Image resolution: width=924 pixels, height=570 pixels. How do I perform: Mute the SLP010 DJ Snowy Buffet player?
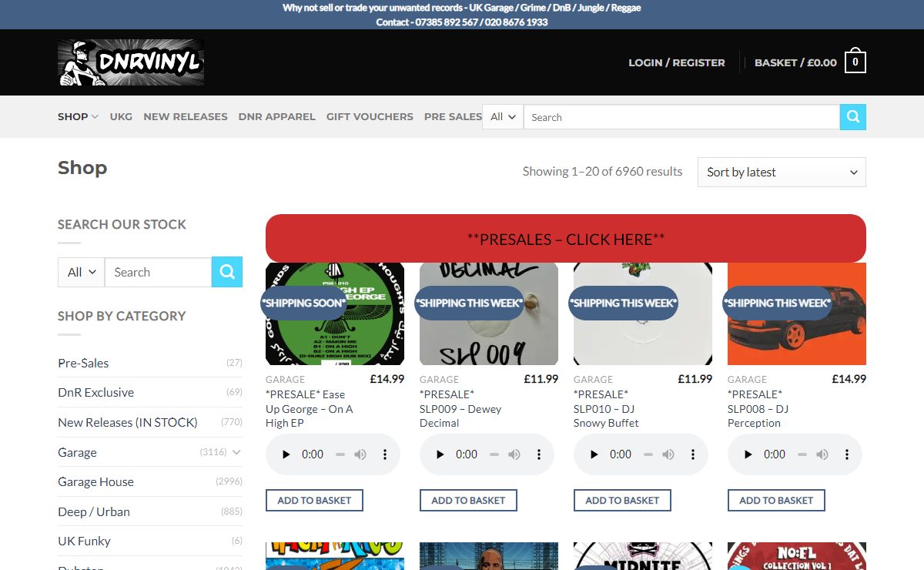[668, 454]
